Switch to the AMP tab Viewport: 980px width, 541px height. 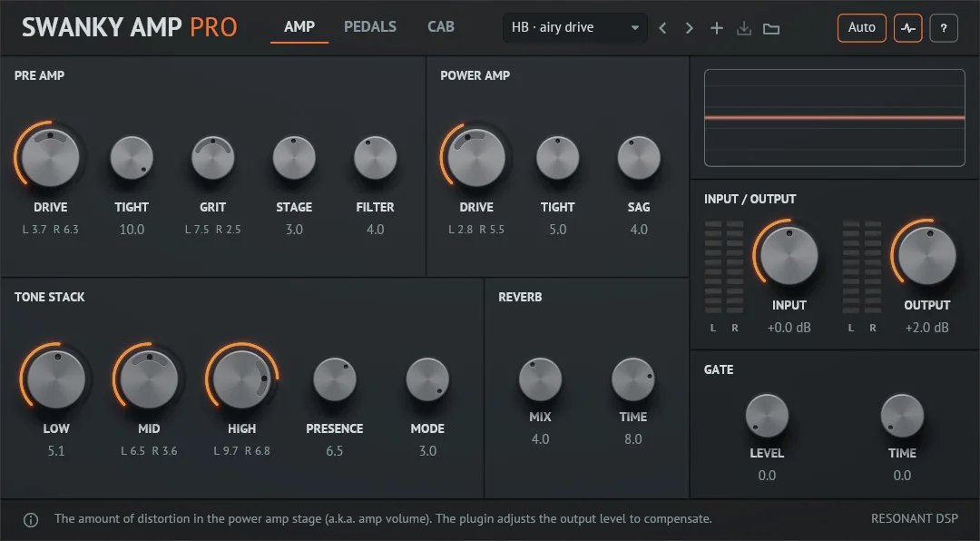pyautogui.click(x=299, y=27)
